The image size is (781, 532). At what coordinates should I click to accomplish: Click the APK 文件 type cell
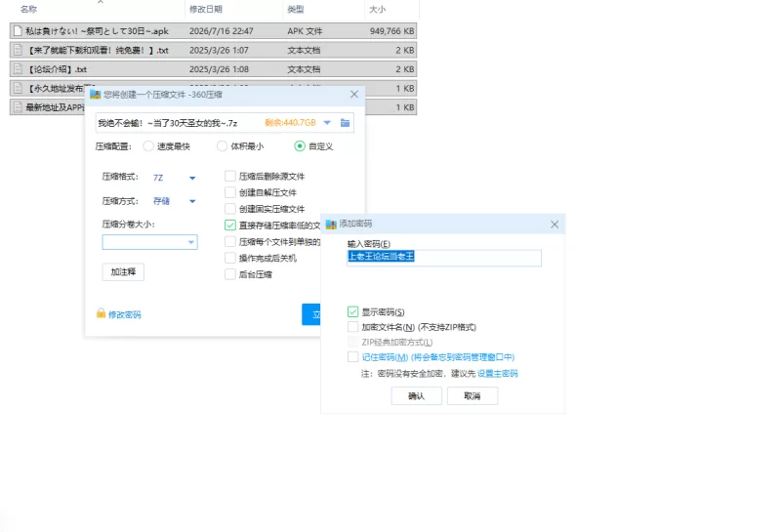click(305, 31)
